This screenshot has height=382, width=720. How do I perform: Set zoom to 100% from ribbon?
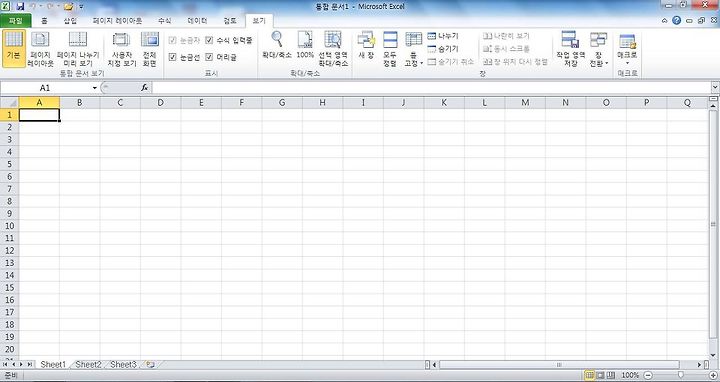click(x=305, y=45)
